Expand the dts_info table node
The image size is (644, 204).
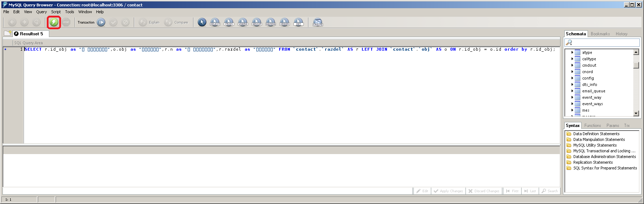(572, 85)
